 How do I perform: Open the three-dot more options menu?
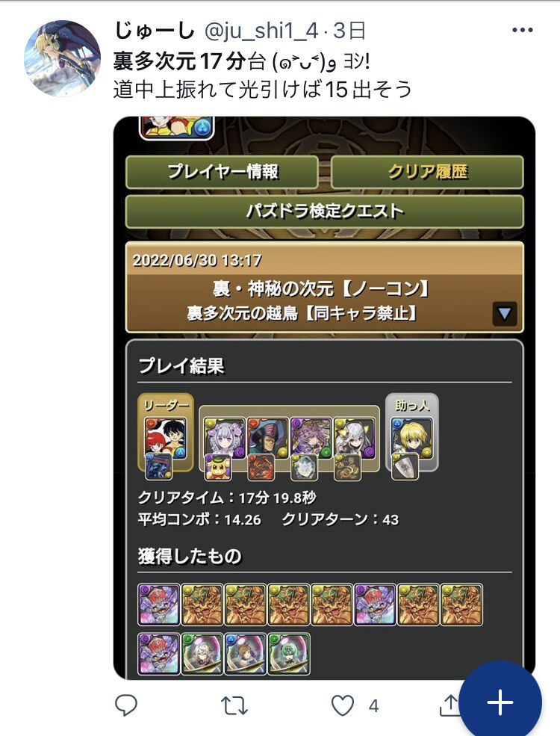coord(522,31)
